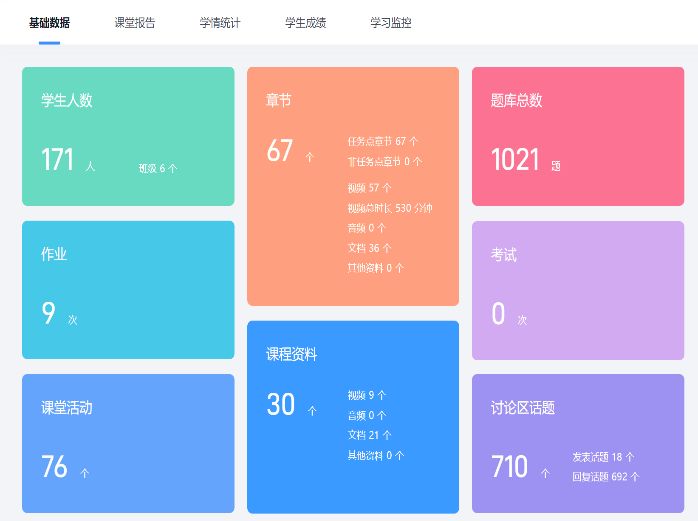Click the active 基础数据 tab
This screenshot has height=521, width=698.
49,22
